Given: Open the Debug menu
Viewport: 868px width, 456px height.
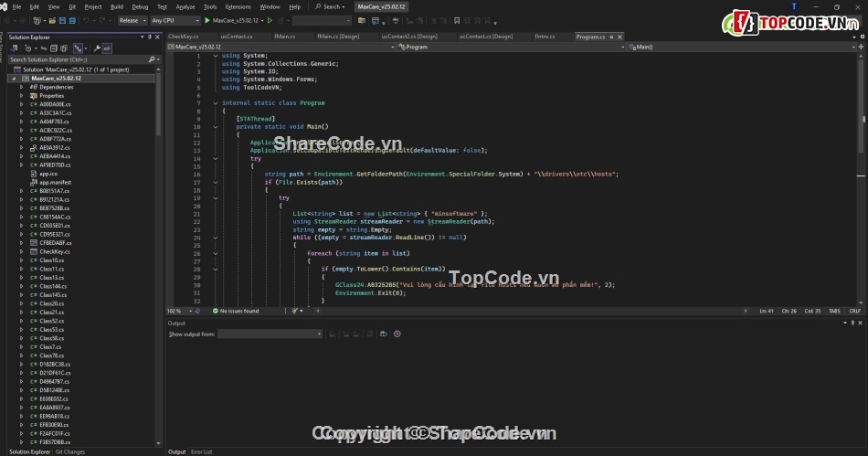Looking at the screenshot, I should click(140, 6).
